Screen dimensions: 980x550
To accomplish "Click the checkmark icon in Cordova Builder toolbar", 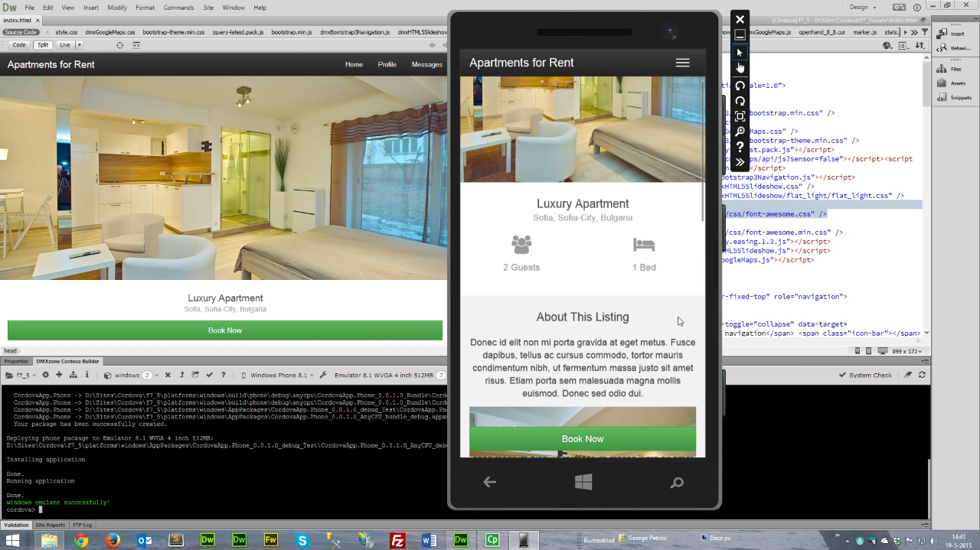I will point(209,375).
